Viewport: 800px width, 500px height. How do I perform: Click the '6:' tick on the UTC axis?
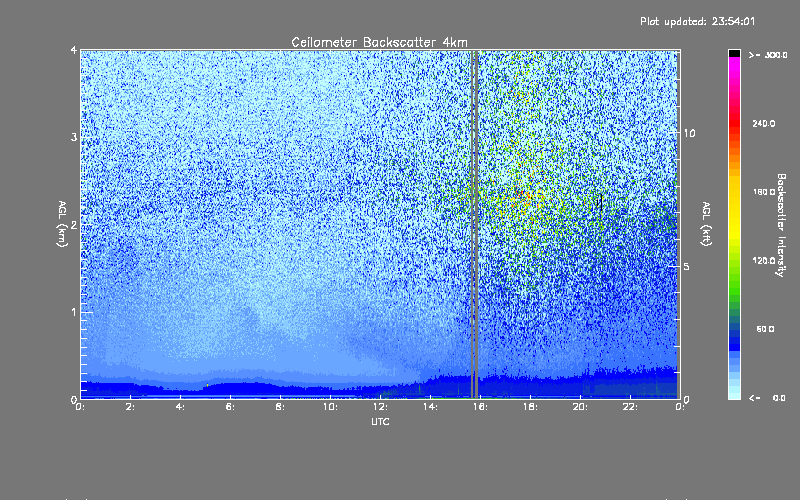231,407
